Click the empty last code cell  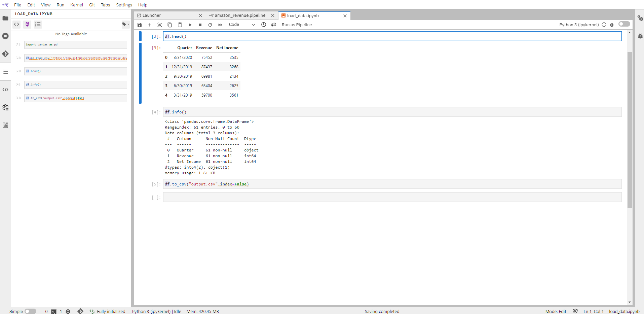click(392, 197)
